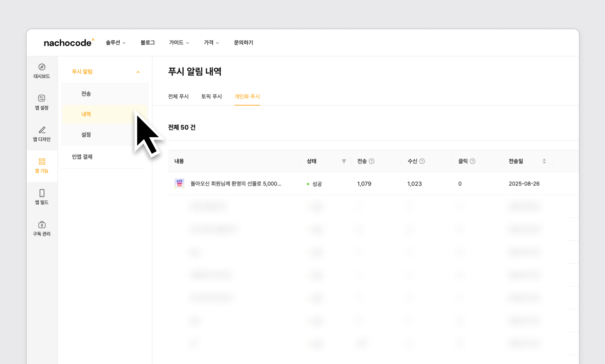Open the 인앱 결제 menu item
The height and width of the screenshot is (364, 605).
[x=82, y=157]
